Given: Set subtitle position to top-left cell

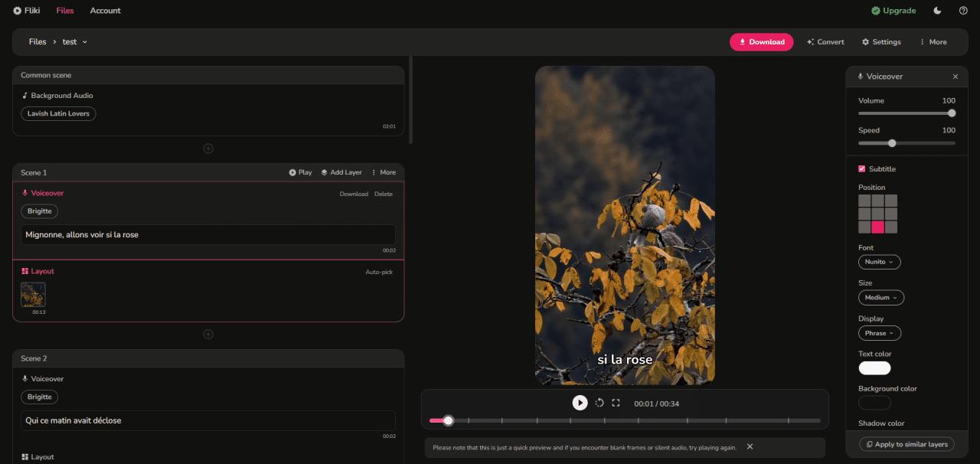Looking at the screenshot, I should coord(864,201).
